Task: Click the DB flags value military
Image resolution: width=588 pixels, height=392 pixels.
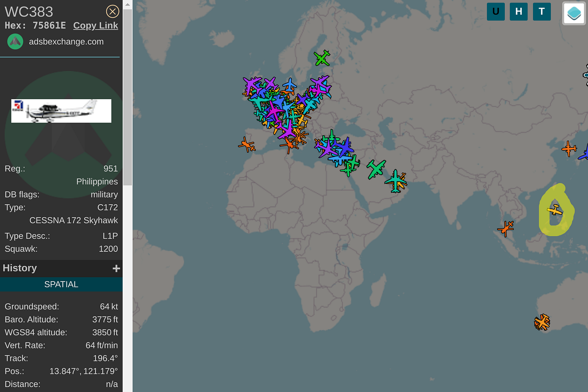Action: point(104,195)
